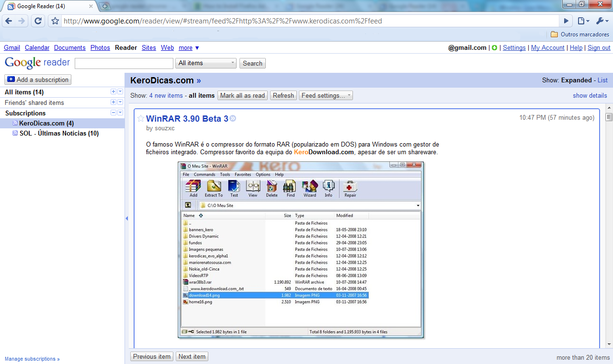Click the Refresh feed button
The height and width of the screenshot is (364, 613).
point(284,95)
